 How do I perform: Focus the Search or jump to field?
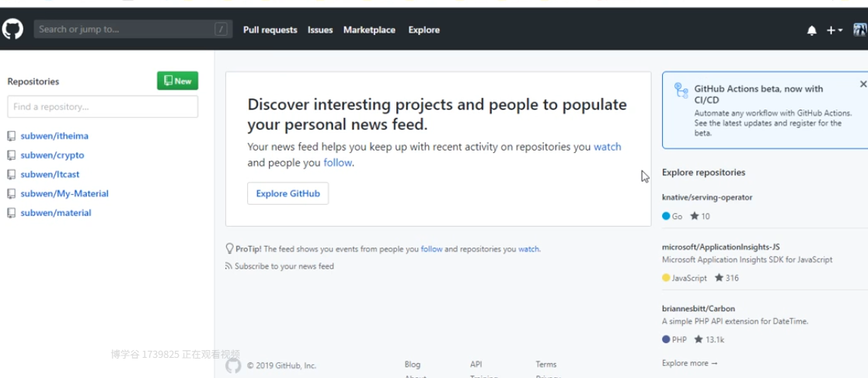[133, 29]
